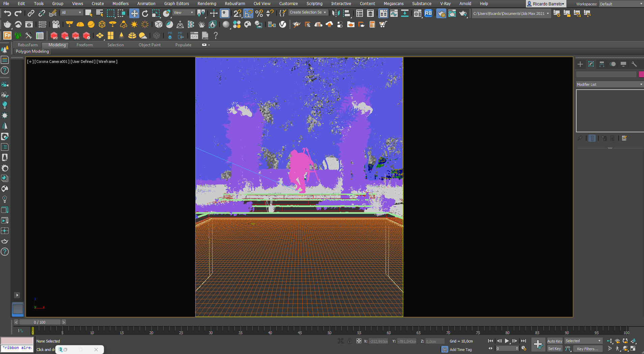
Task: Toggle the Percent Snap button
Action: (259, 13)
